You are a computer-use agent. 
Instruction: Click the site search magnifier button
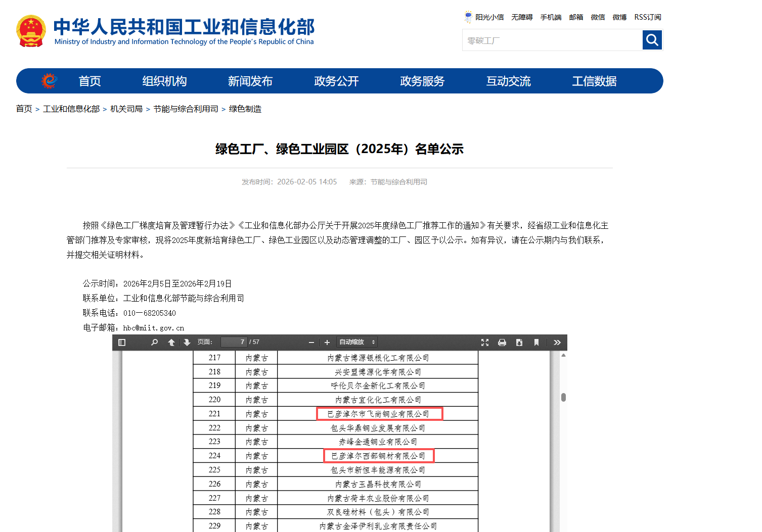pos(652,40)
